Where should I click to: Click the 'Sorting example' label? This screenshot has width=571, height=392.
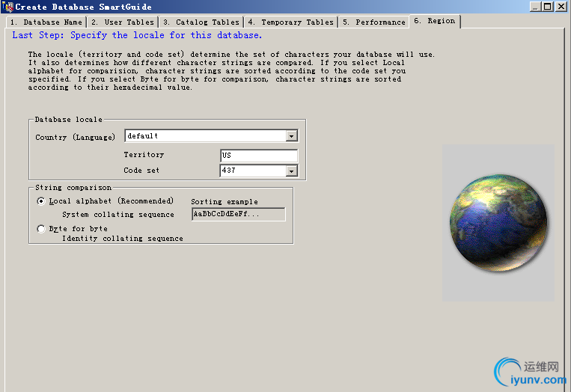[x=225, y=202]
